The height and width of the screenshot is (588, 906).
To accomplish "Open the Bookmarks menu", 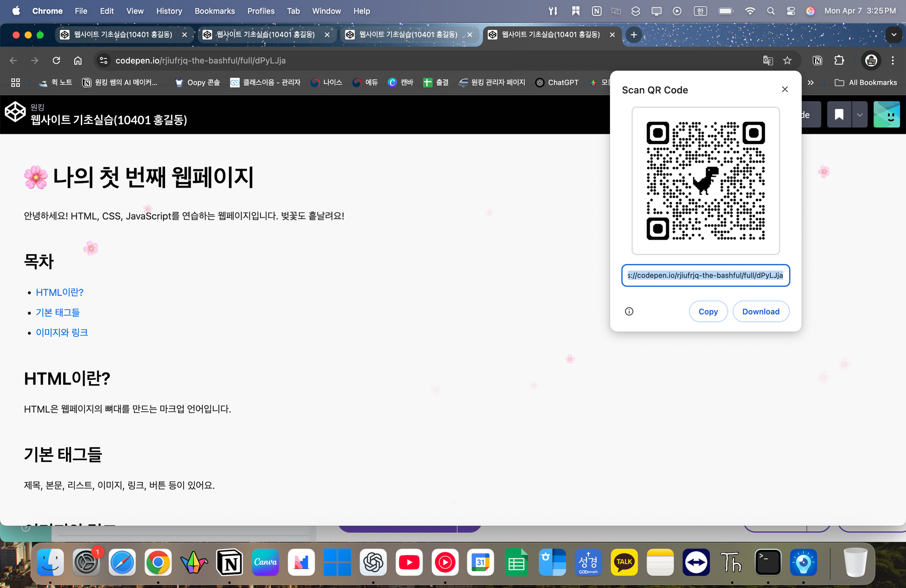I will coord(215,11).
